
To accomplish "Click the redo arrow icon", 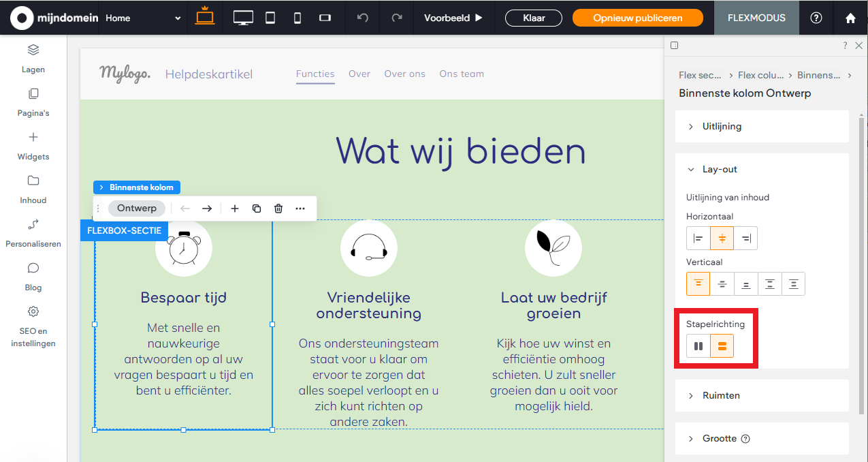I will click(396, 18).
